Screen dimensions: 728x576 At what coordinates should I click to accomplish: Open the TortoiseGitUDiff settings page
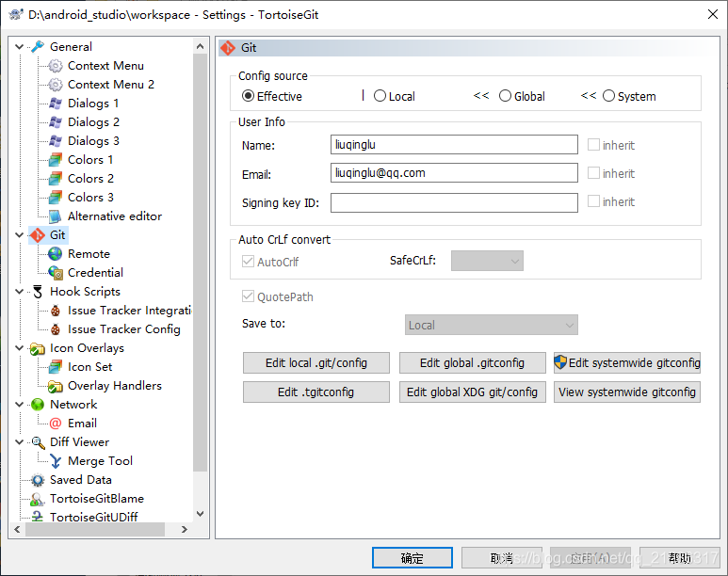click(94, 517)
